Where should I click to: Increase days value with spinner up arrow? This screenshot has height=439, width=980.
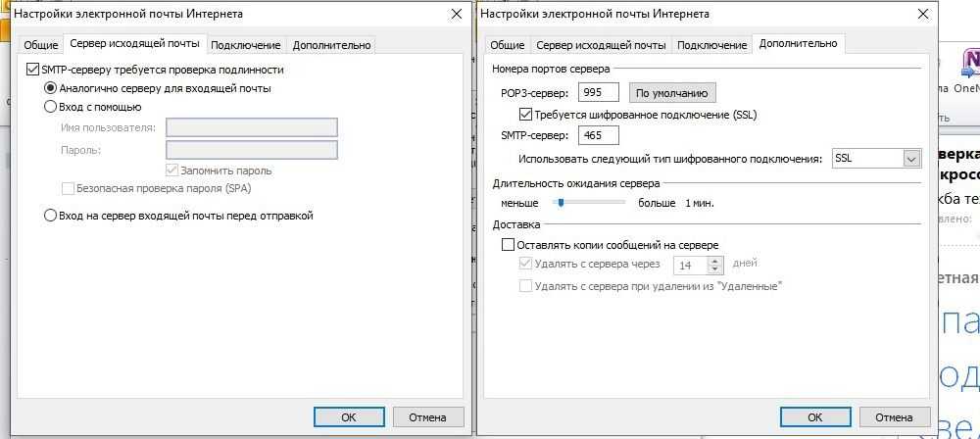tap(714, 261)
